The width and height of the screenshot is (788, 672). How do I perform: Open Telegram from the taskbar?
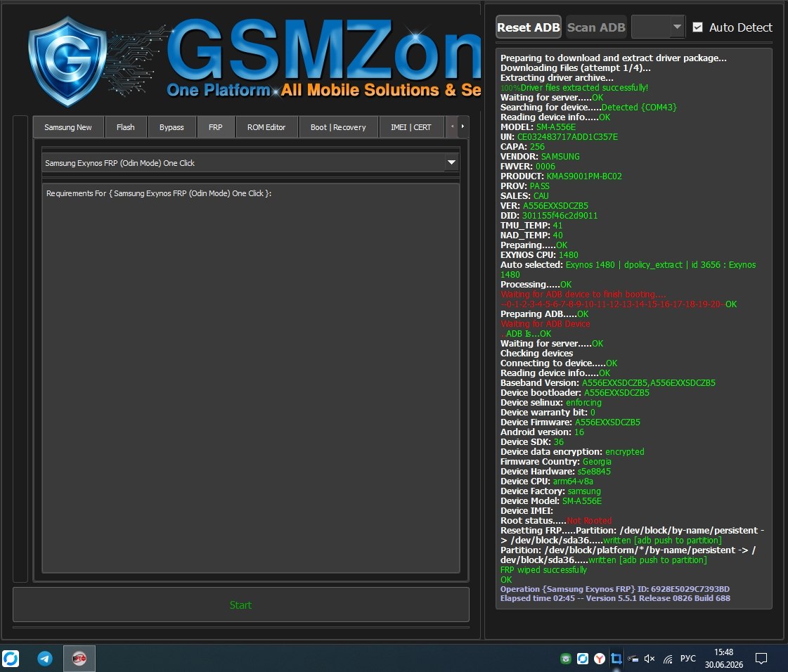[45, 659]
